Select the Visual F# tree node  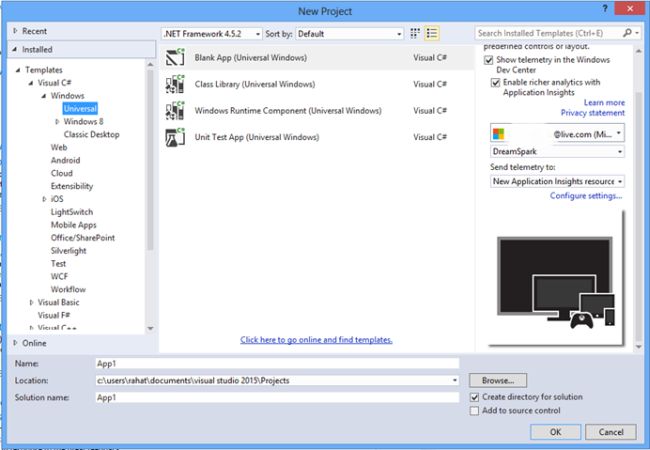point(54,315)
